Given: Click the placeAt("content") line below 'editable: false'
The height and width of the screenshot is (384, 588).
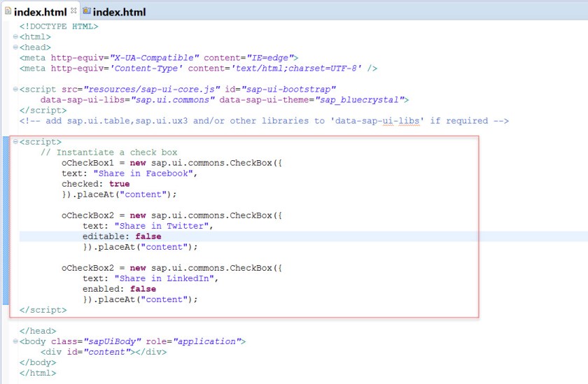Looking at the screenshot, I should click(x=140, y=246).
